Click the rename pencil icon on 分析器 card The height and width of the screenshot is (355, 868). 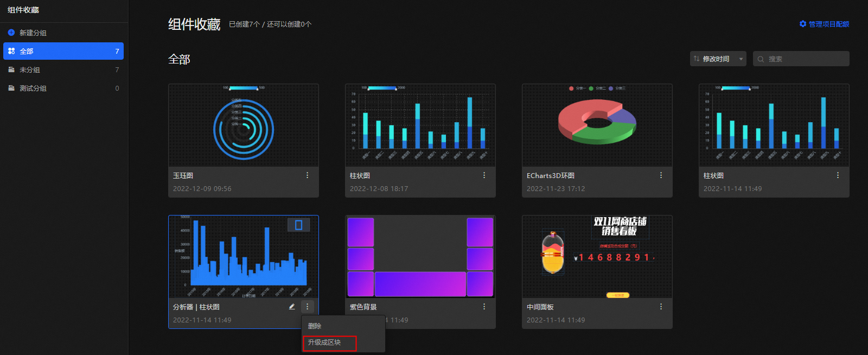[x=292, y=307]
